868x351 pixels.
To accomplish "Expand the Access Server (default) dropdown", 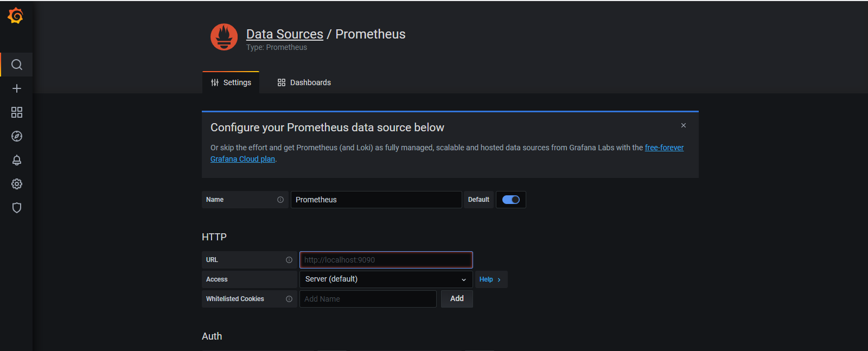I will (386, 279).
